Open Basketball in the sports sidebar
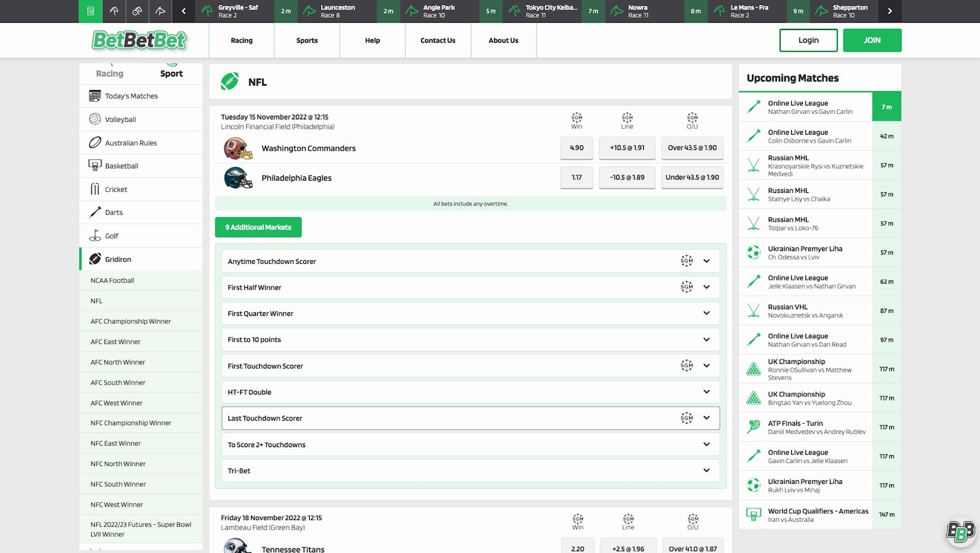980x553 pixels. (121, 166)
